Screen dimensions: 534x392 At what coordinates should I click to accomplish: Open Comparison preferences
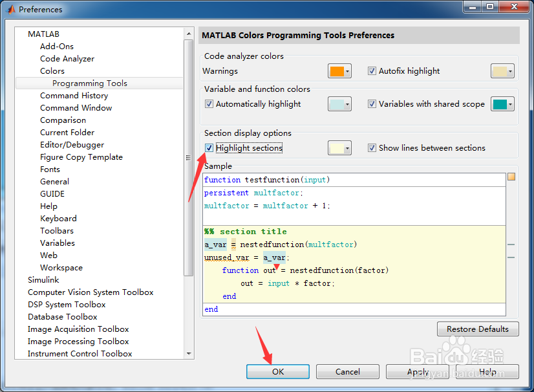click(x=63, y=120)
